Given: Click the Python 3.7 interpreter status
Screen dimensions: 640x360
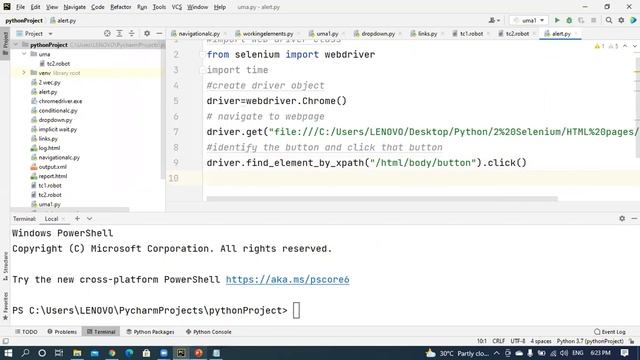Looking at the screenshot, I should (590, 341).
